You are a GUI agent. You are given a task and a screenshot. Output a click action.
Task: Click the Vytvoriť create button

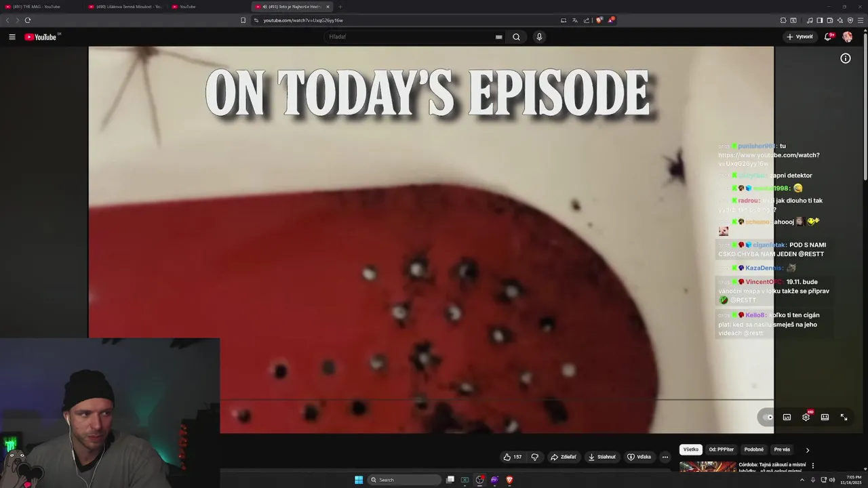(x=800, y=37)
